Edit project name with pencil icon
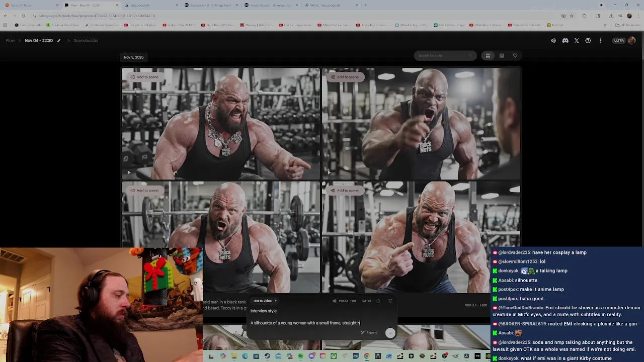644x362 pixels. [59, 41]
